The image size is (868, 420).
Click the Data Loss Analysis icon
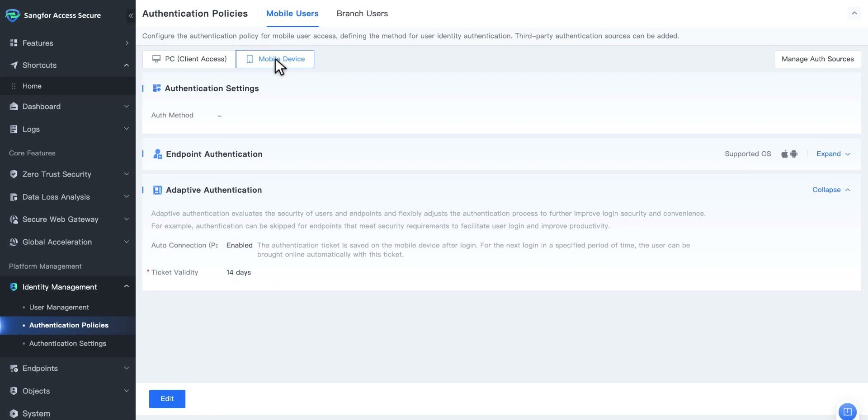(x=14, y=197)
